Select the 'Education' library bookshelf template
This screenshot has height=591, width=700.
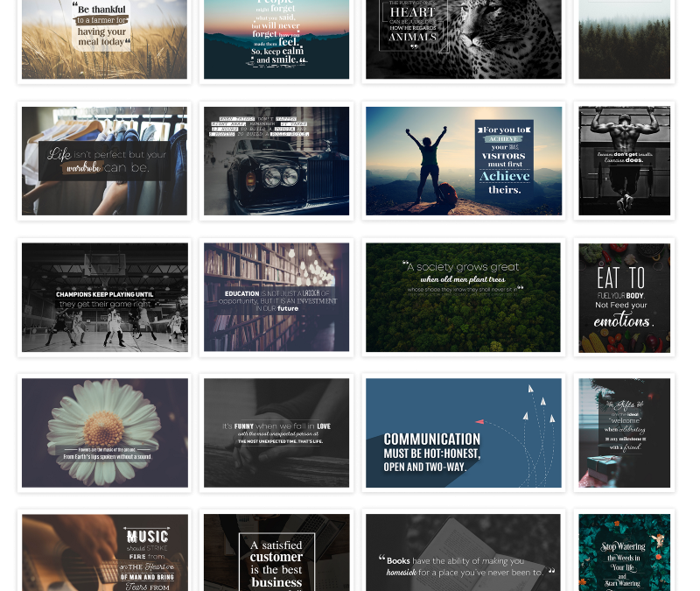click(x=276, y=298)
